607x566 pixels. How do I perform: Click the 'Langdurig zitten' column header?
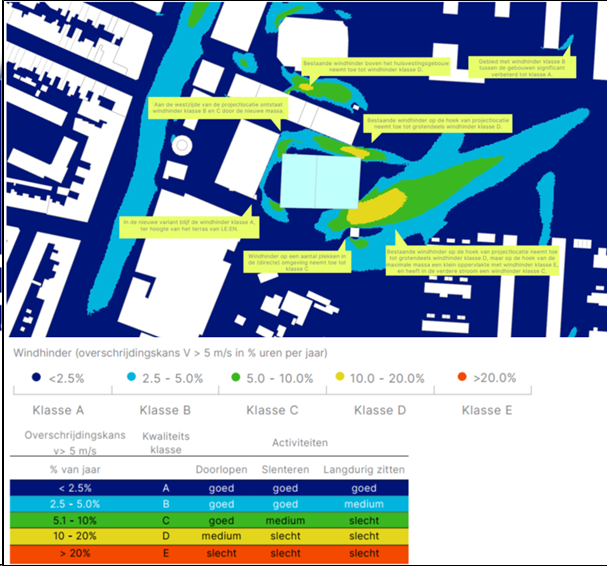tap(364, 470)
